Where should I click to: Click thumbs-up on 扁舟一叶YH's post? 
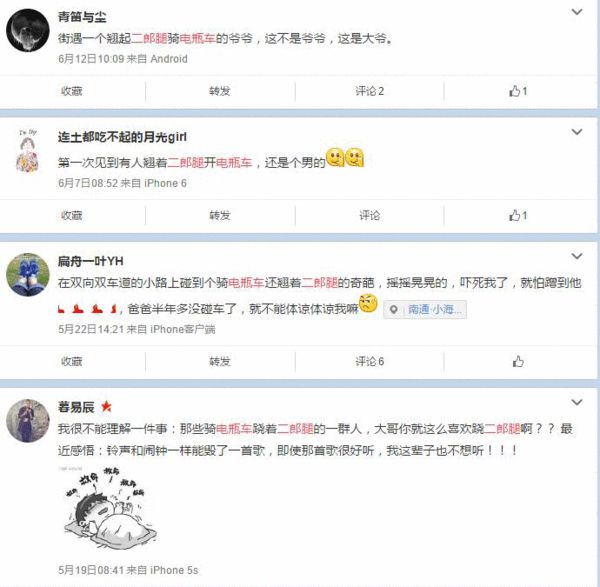coord(518,361)
